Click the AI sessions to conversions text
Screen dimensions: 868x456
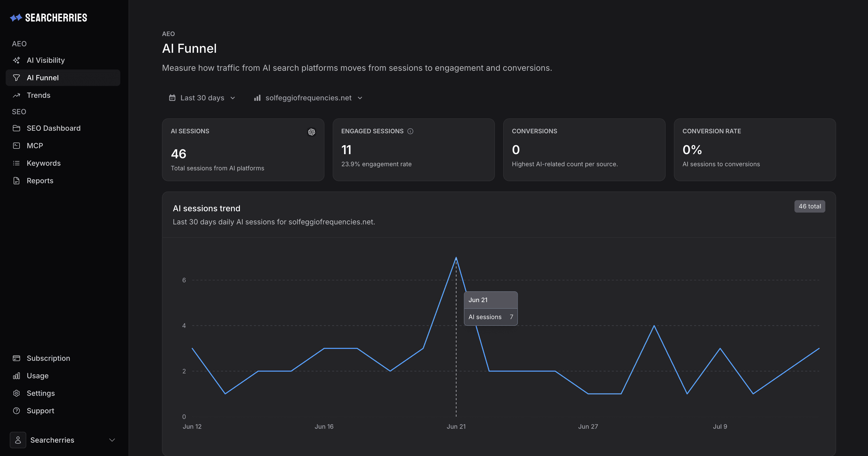click(721, 164)
